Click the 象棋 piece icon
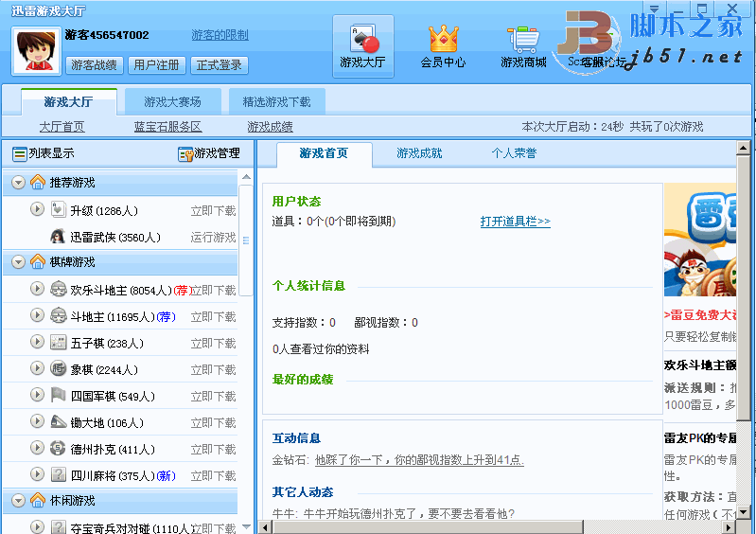 [58, 368]
